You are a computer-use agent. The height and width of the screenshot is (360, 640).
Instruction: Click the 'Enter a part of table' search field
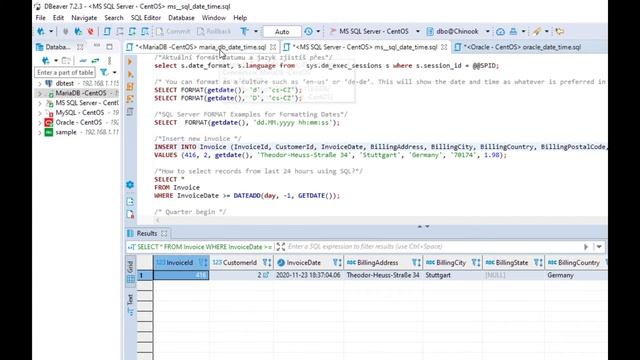[x=65, y=73]
